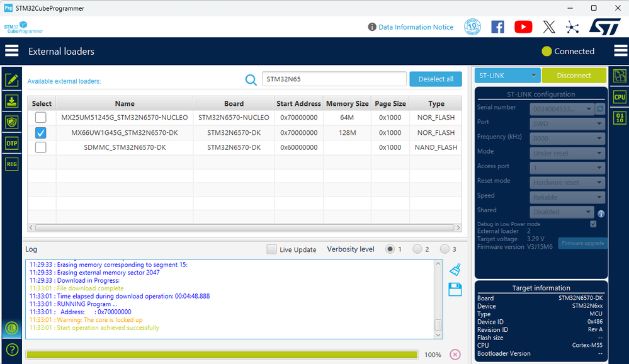Open the Option Bytes shield icon
Image resolution: width=629 pixels, height=364 pixels.
[11, 122]
